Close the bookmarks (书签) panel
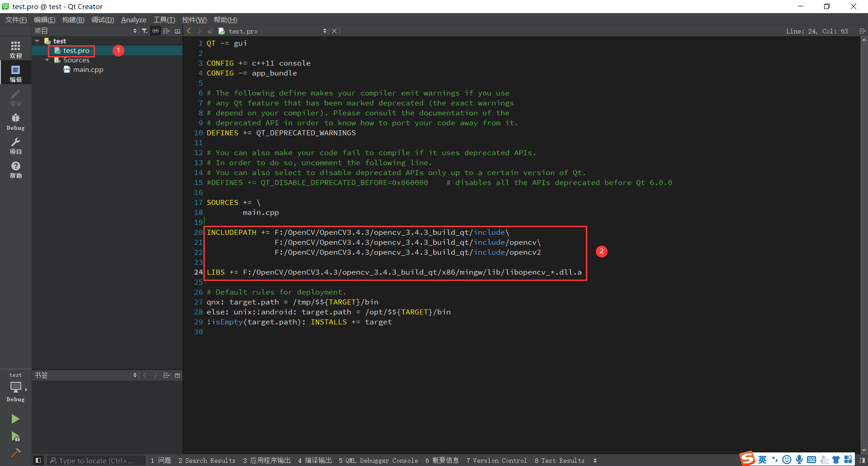 tap(177, 375)
